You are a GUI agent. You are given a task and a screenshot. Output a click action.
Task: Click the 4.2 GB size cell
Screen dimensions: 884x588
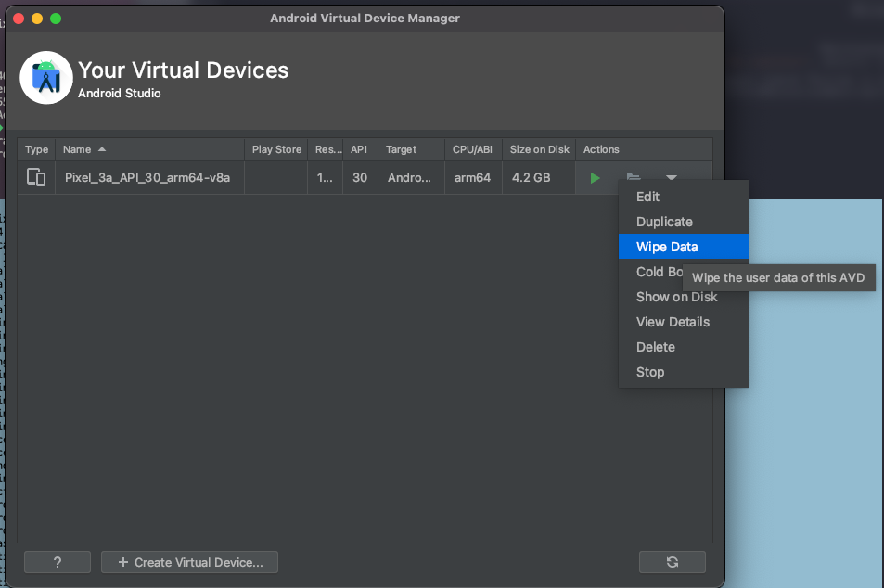pos(539,177)
